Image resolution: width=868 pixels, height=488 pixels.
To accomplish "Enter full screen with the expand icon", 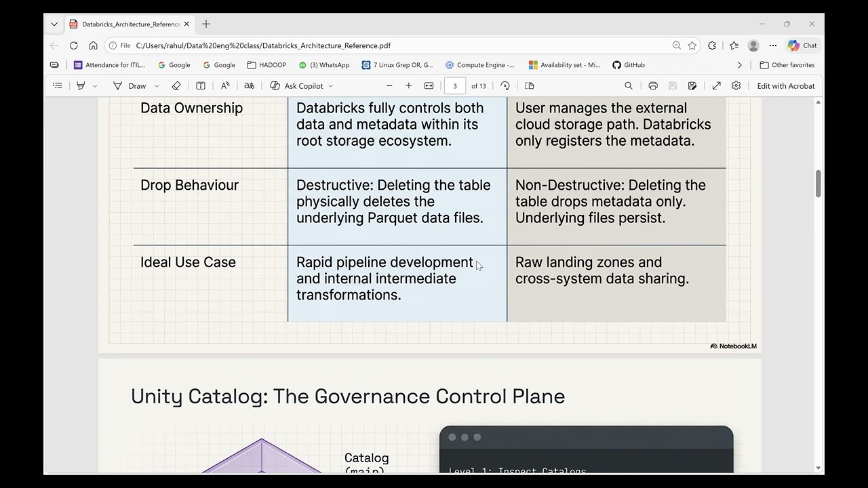I will pyautogui.click(x=717, y=86).
